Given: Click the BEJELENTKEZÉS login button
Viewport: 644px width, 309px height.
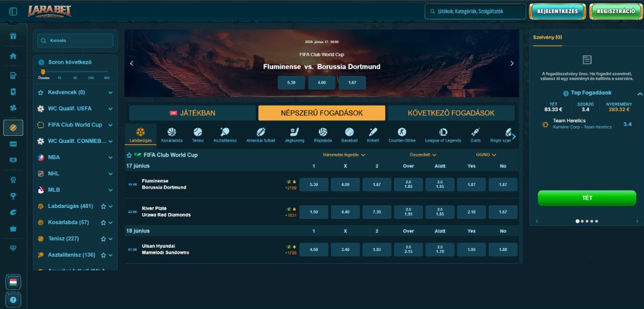Looking at the screenshot, I should point(557,12).
